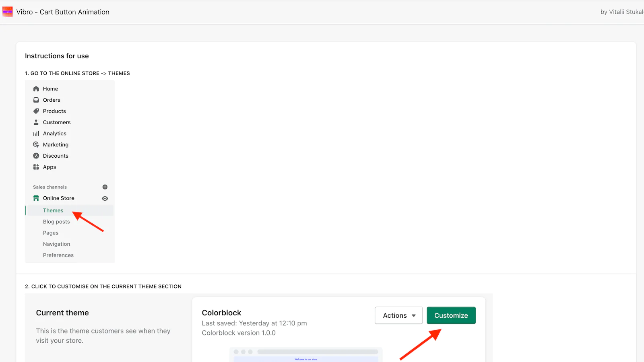
Task: Select Blog posts under Online Store
Action: [56, 222]
